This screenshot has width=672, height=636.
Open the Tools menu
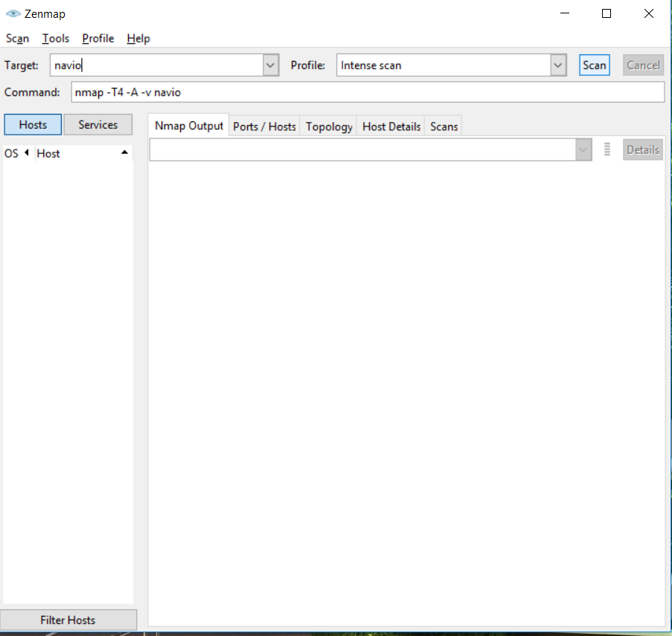[56, 39]
